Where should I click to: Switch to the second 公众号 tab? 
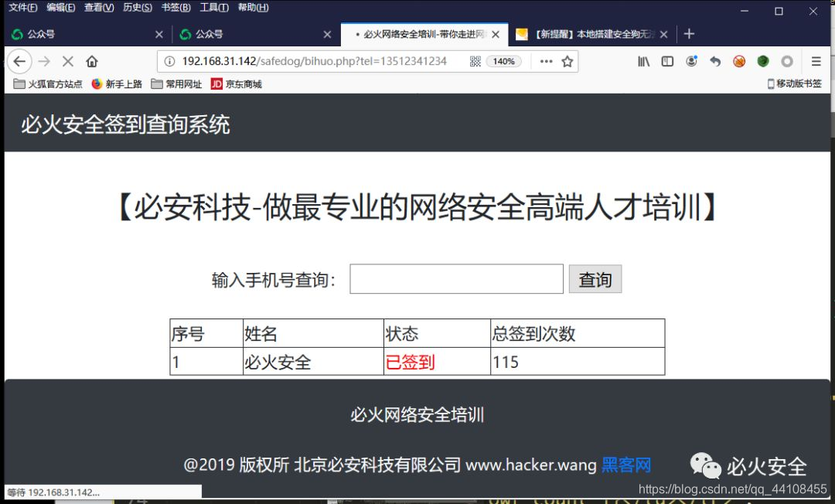pyautogui.click(x=256, y=34)
